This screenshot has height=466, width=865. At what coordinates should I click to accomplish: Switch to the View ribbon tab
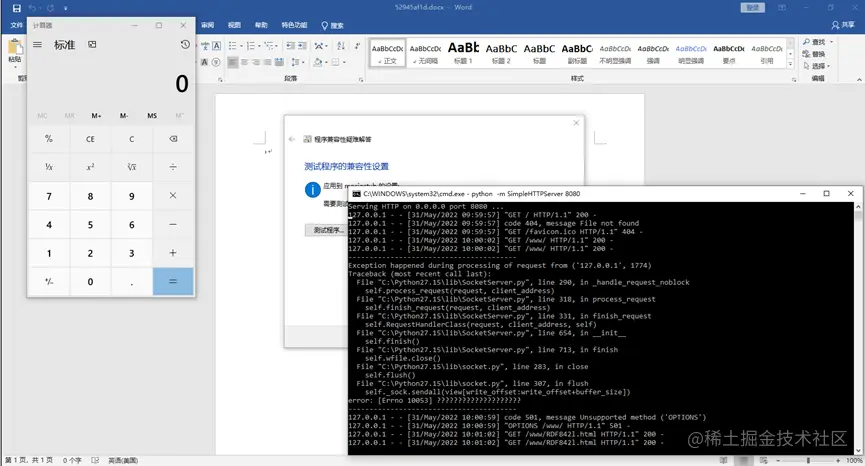click(x=234, y=25)
